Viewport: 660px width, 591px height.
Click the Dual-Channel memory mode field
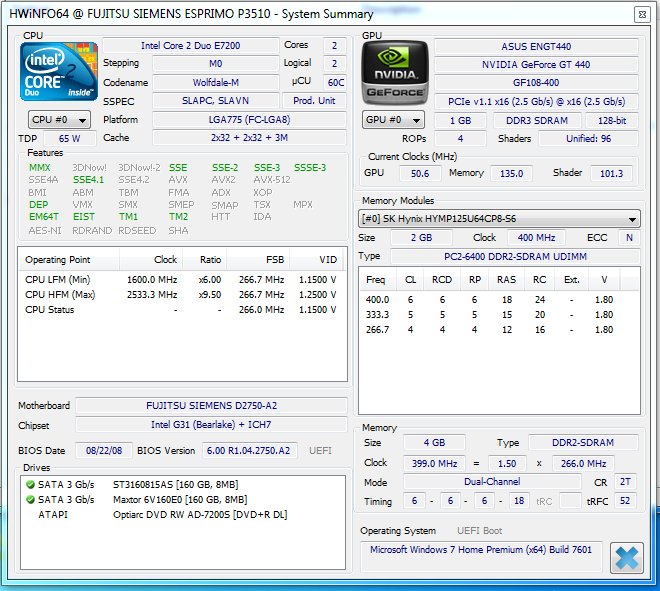point(492,482)
